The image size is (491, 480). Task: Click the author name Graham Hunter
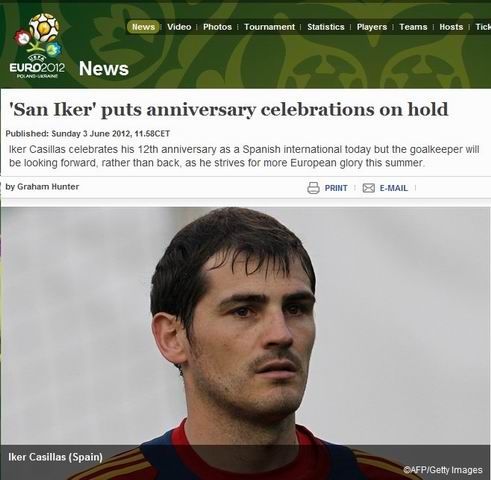tap(48, 187)
